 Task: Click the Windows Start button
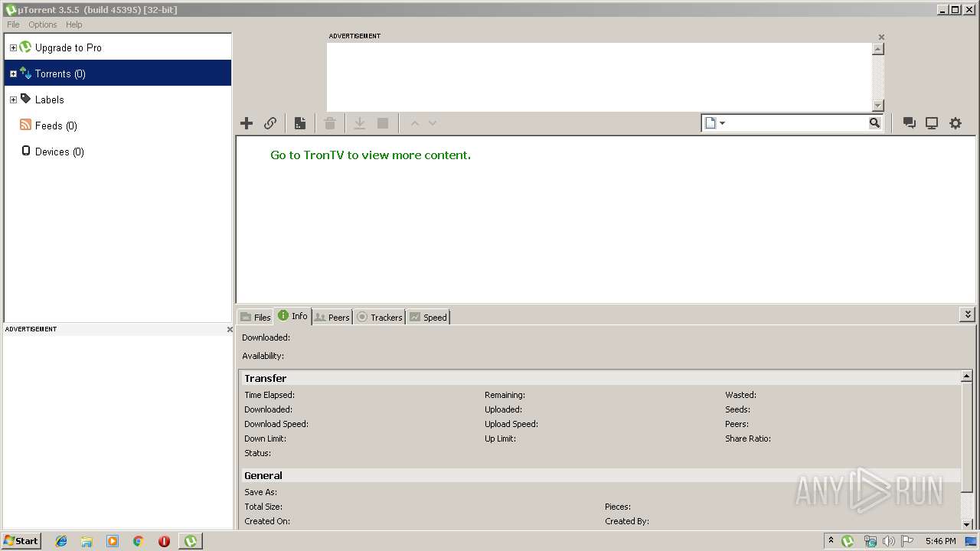pyautogui.click(x=21, y=540)
